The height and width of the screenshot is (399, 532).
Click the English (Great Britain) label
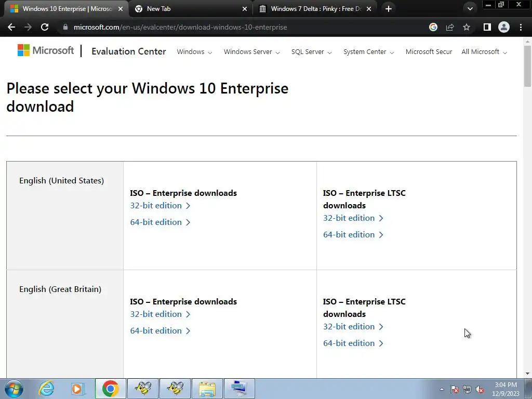click(60, 289)
